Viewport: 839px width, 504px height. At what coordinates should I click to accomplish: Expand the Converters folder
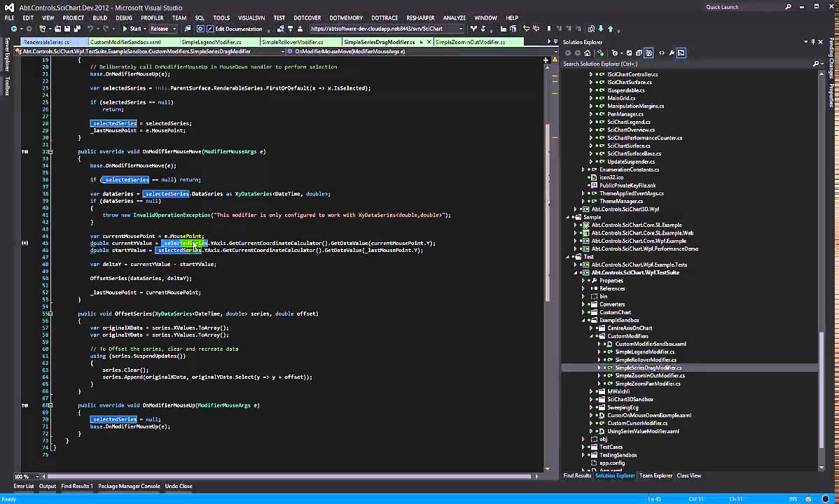click(583, 304)
